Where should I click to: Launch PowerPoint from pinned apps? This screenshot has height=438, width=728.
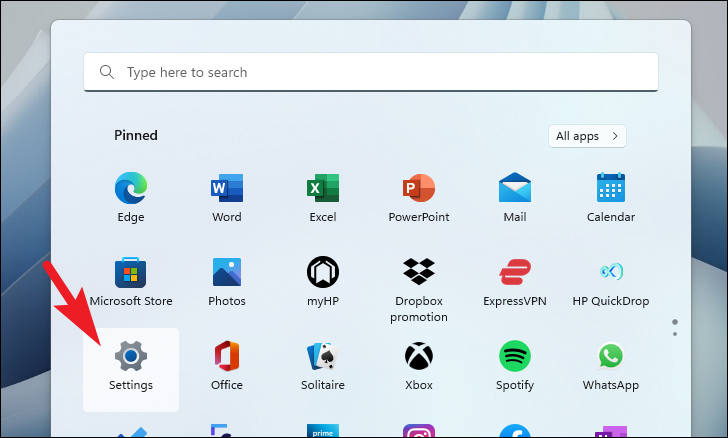(419, 188)
